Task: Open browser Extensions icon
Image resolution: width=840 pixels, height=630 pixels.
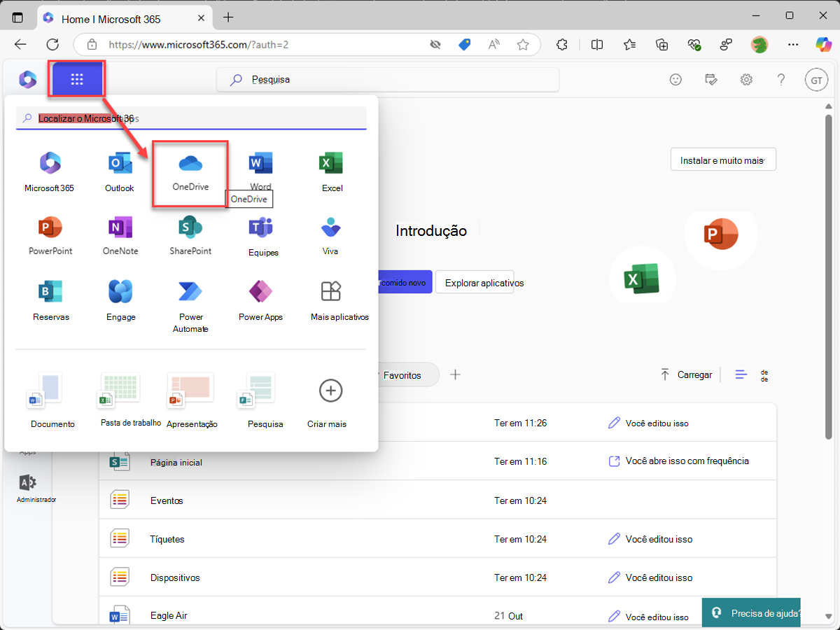Action: (561, 45)
